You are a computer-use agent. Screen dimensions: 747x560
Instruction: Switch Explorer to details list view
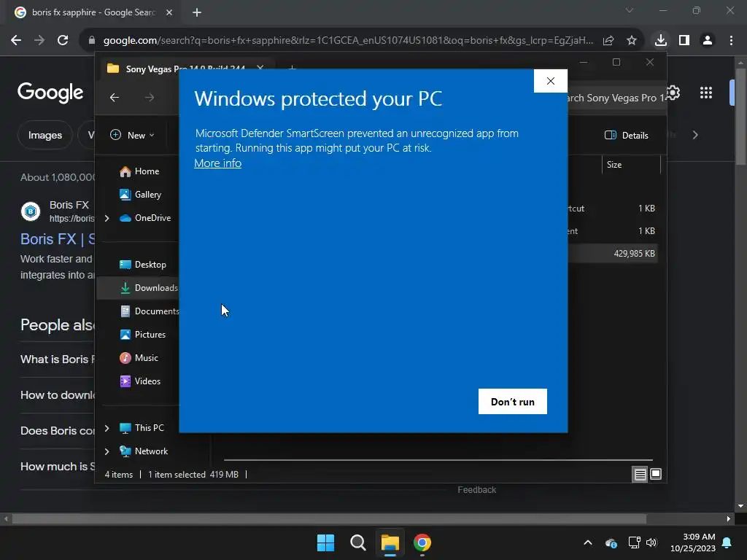click(640, 474)
